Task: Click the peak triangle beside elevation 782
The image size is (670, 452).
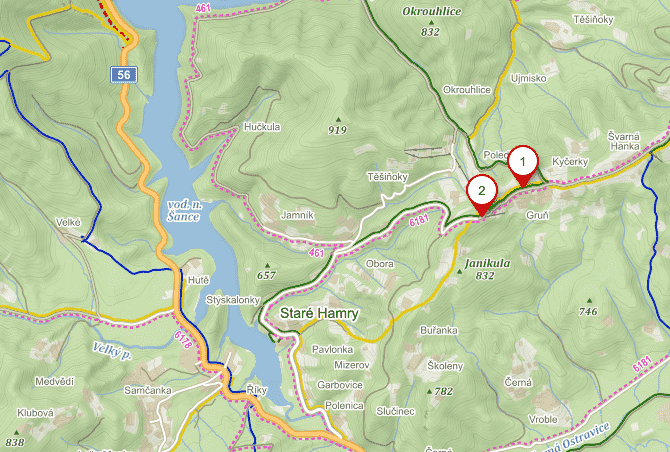Action: 429,391
